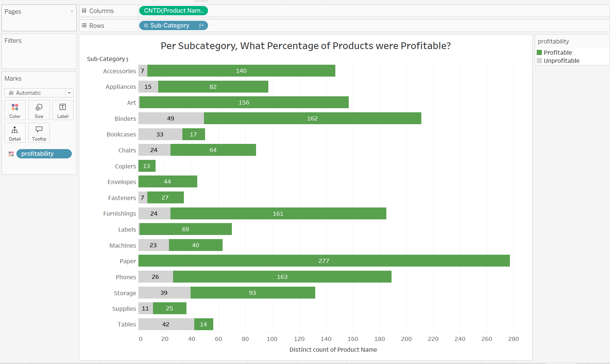The width and height of the screenshot is (610, 364).
Task: Select the Paper profitable bar 277
Action: coord(324,261)
